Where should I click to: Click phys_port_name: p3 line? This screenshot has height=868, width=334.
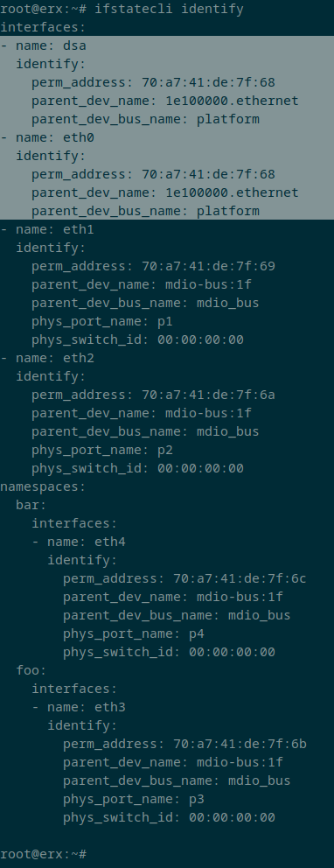point(134,799)
